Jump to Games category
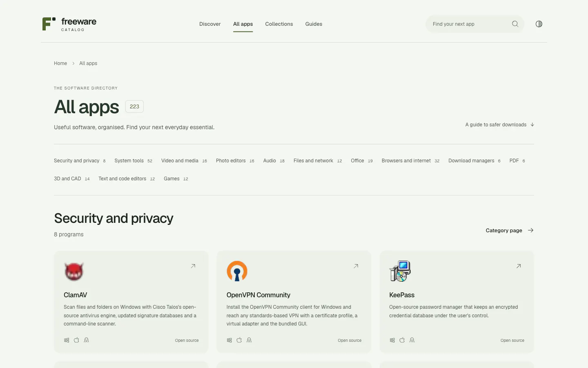 176,179
